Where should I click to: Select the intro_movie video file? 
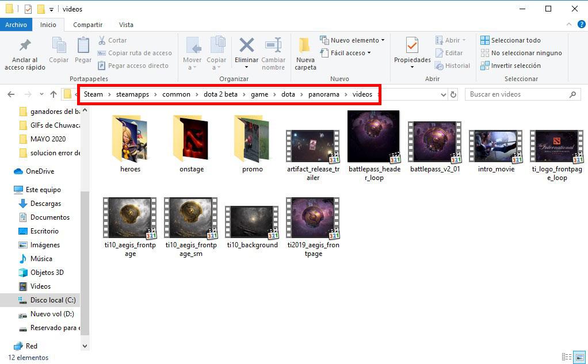496,151
